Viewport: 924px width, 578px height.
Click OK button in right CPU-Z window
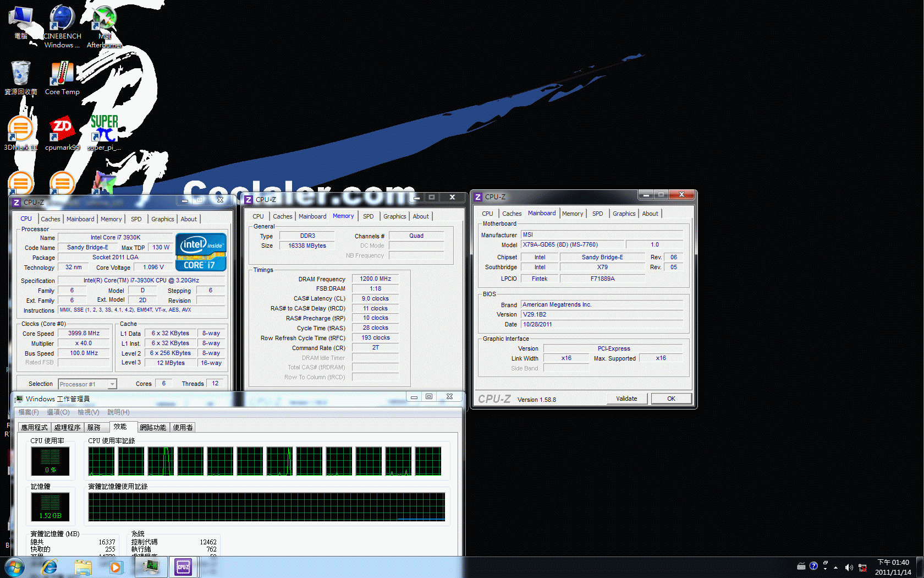(671, 399)
